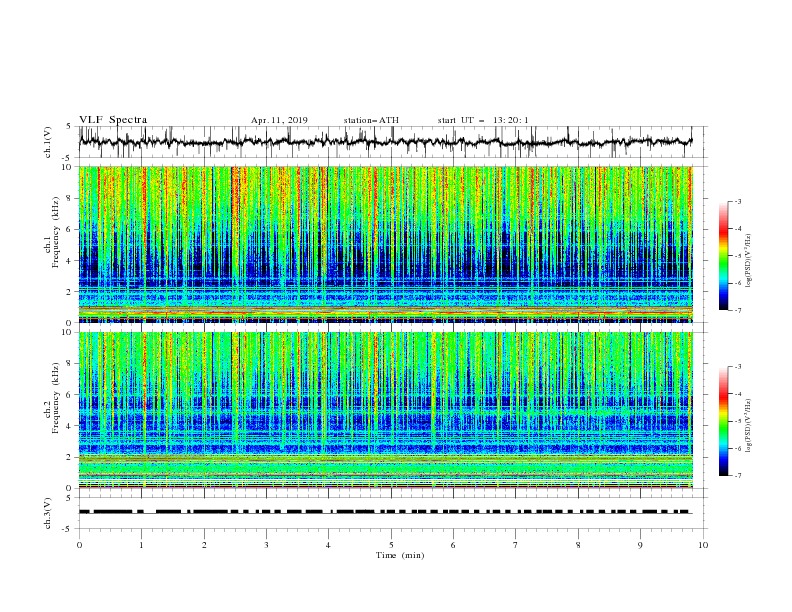Click tick label '2' on Time axis

pos(204,545)
